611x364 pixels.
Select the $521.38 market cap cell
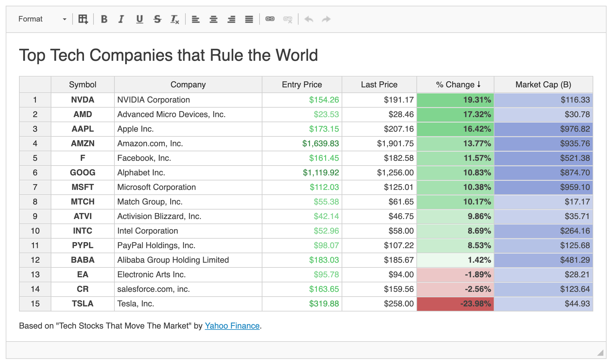click(543, 158)
